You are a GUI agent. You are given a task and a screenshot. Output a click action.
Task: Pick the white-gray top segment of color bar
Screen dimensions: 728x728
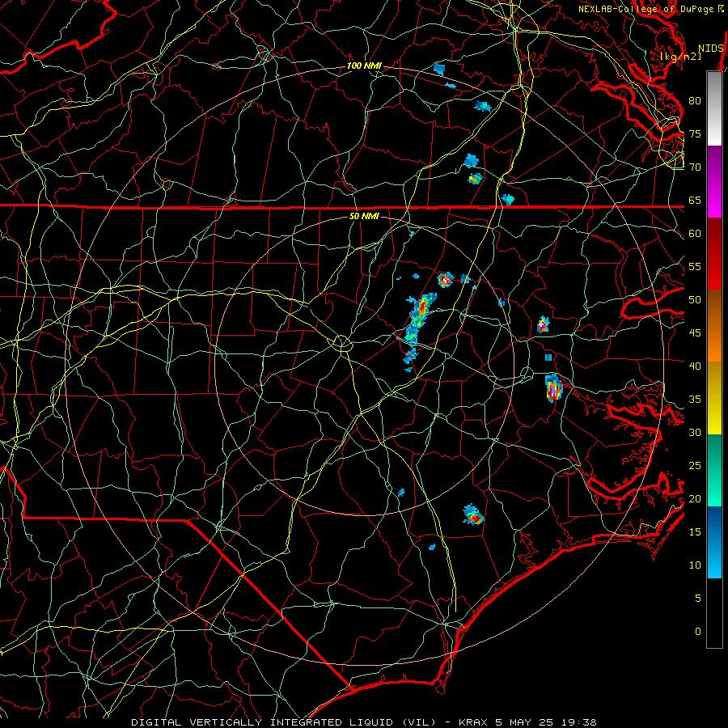[x=714, y=108]
